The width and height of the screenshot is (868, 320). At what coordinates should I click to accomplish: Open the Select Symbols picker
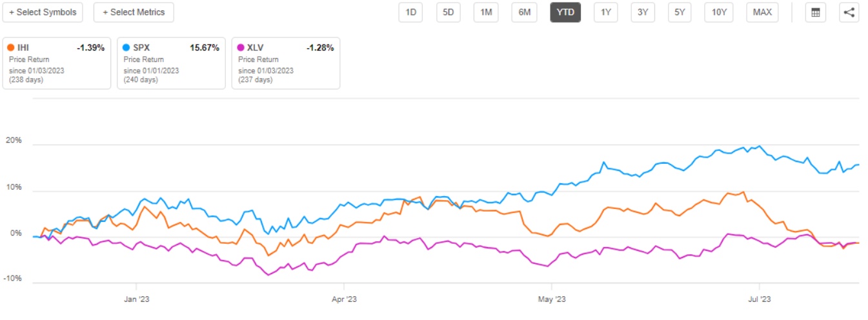pos(43,12)
